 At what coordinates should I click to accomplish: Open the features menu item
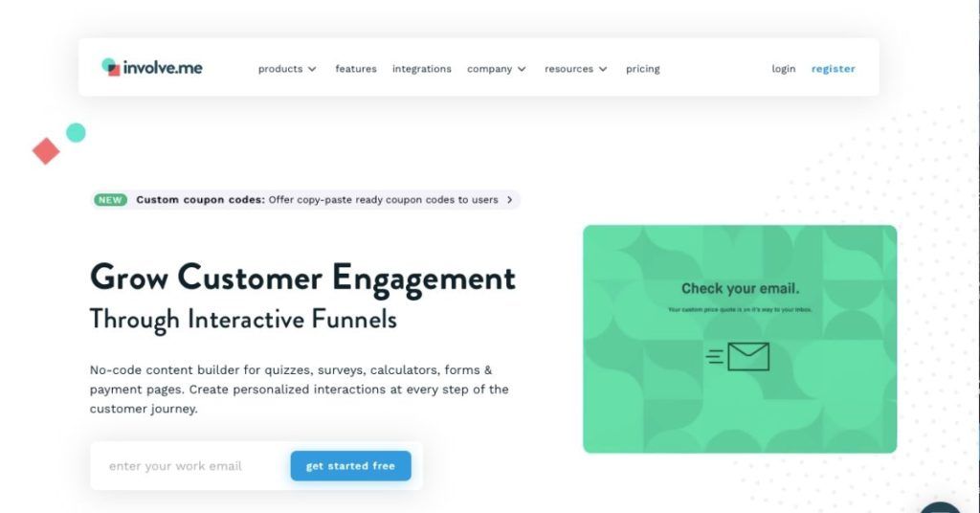pos(356,69)
